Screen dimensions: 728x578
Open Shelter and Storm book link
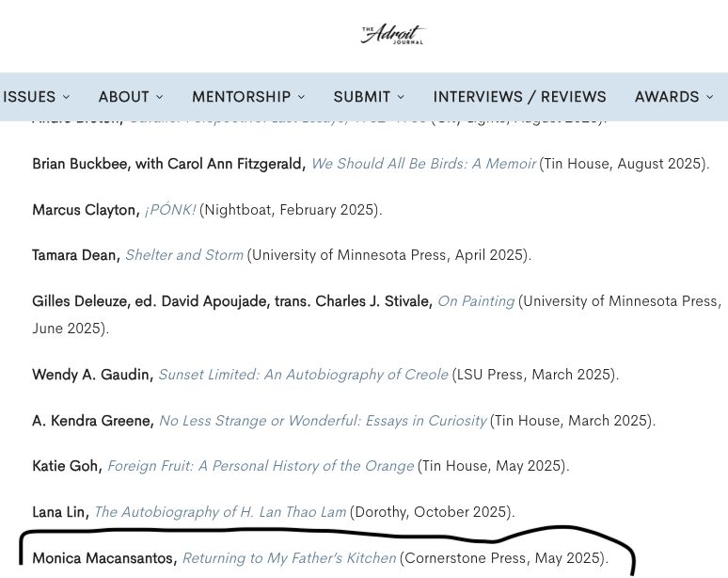(x=183, y=255)
